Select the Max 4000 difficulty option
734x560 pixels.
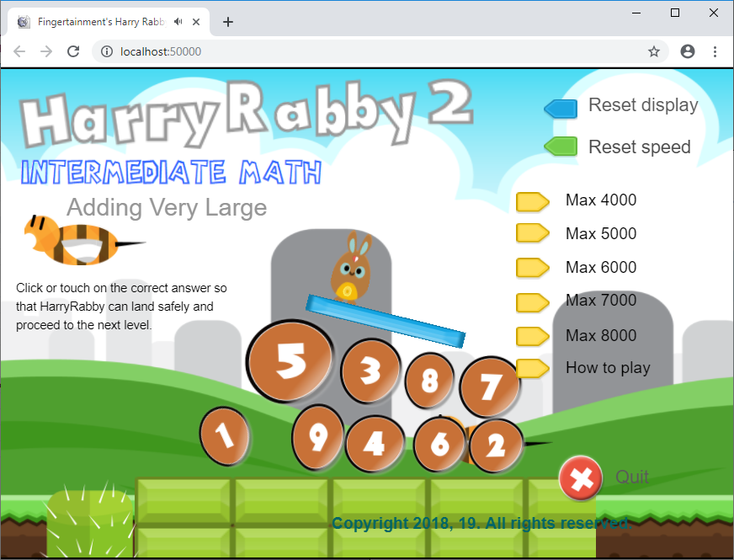(x=598, y=200)
